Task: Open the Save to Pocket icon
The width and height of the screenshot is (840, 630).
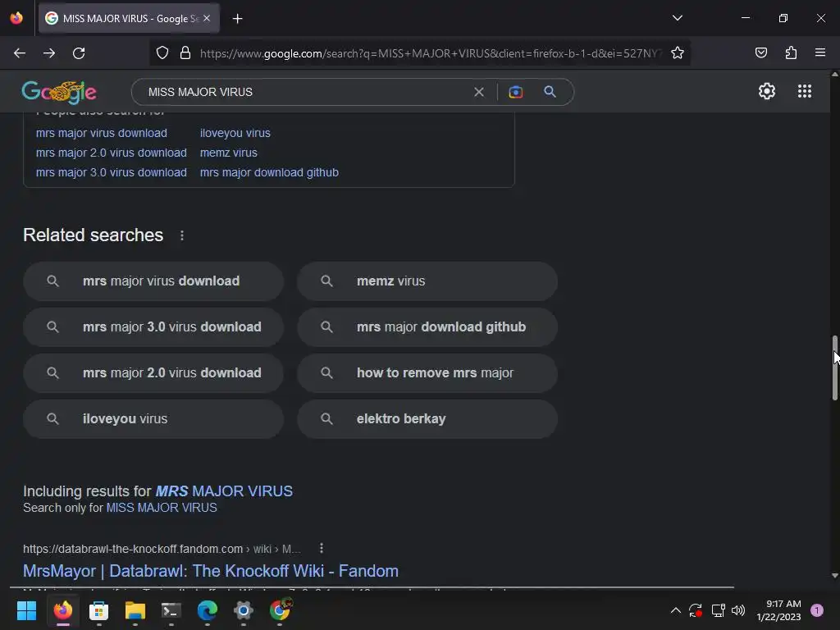Action: [x=760, y=52]
